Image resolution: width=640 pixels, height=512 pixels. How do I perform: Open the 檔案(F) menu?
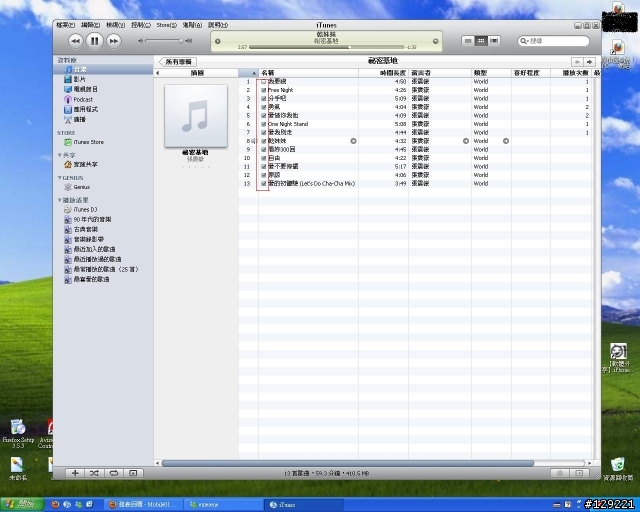click(65, 25)
